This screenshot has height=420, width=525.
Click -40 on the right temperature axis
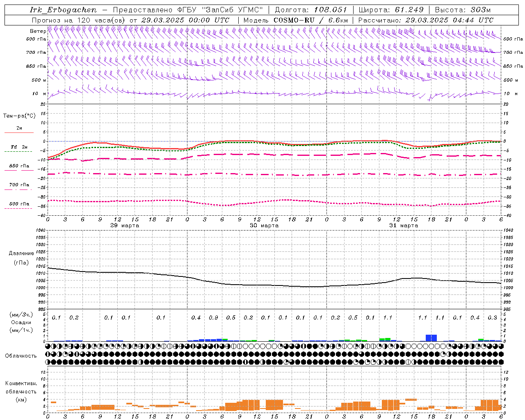[x=507, y=216]
